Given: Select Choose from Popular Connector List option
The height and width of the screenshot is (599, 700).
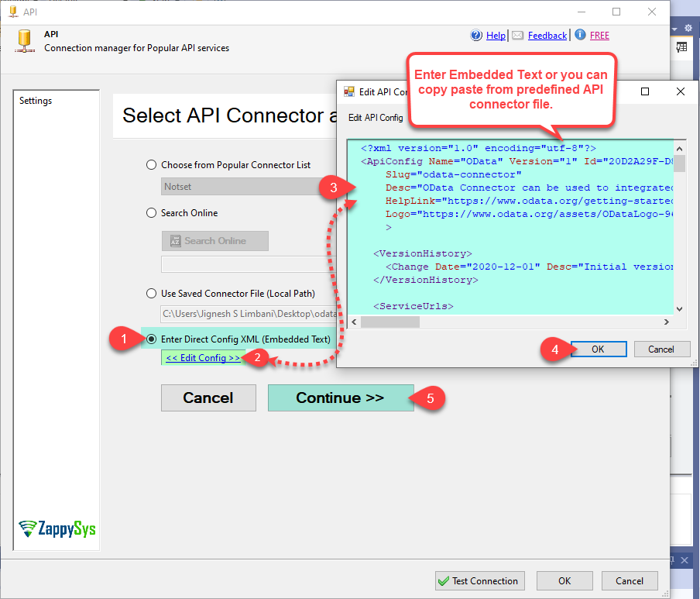Looking at the screenshot, I should [151, 165].
